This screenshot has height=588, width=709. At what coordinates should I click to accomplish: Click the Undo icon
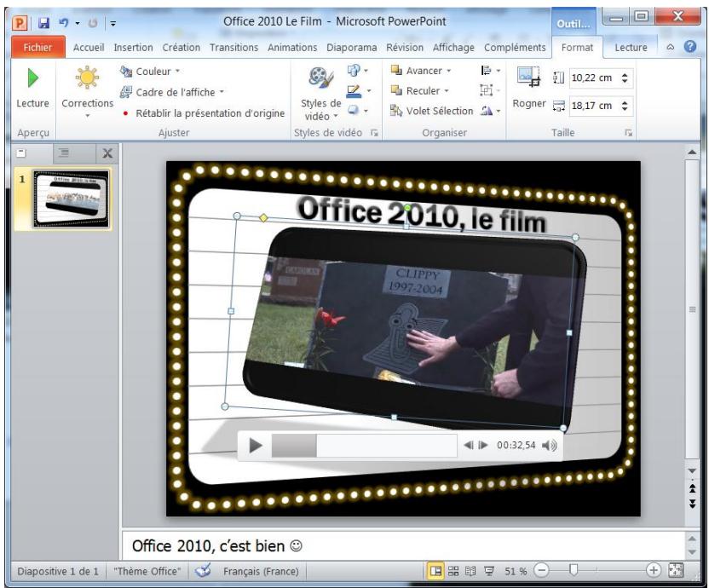[x=64, y=23]
